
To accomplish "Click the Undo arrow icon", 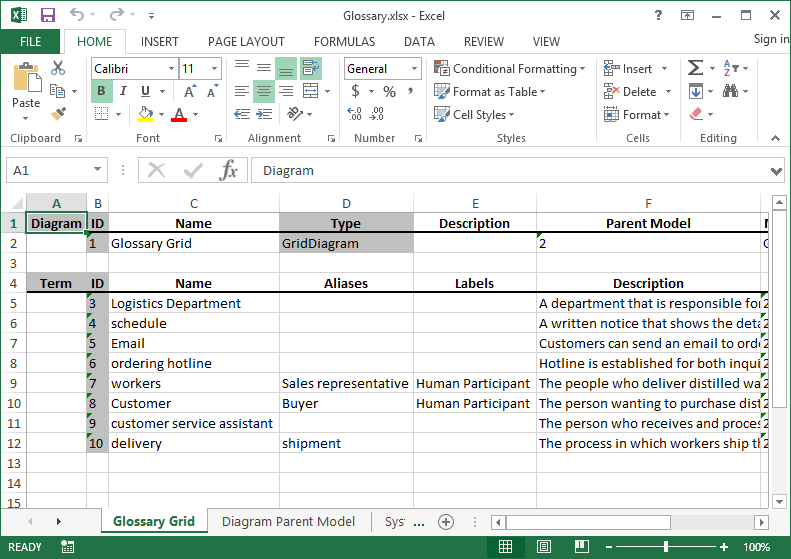I will 77,15.
